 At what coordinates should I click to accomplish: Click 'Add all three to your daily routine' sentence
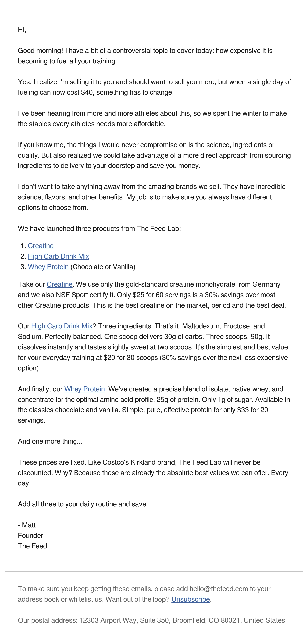pos(83,504)
